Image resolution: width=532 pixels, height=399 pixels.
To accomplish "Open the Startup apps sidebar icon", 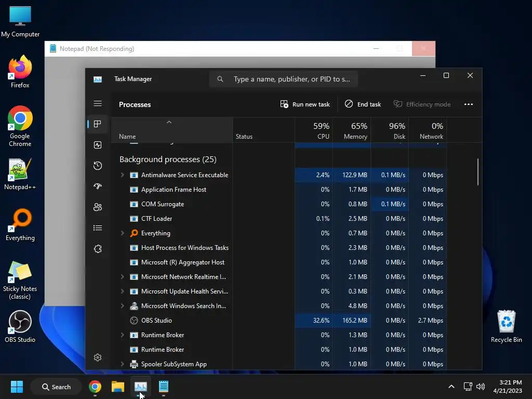I will coord(98,187).
